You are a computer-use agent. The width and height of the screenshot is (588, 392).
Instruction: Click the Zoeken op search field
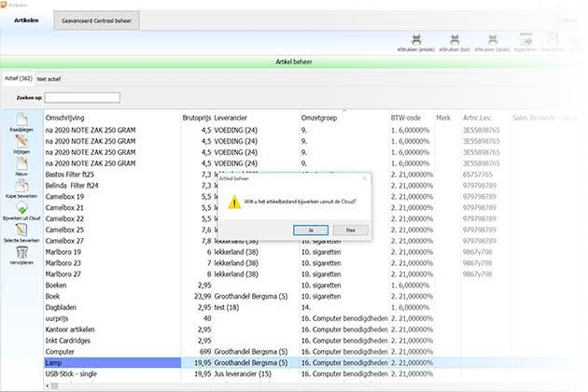[82, 97]
